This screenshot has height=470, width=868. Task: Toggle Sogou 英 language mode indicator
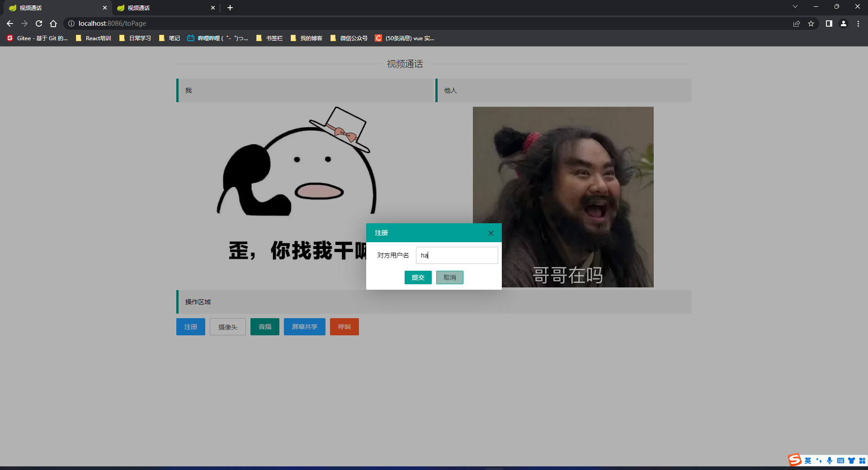pos(808,461)
